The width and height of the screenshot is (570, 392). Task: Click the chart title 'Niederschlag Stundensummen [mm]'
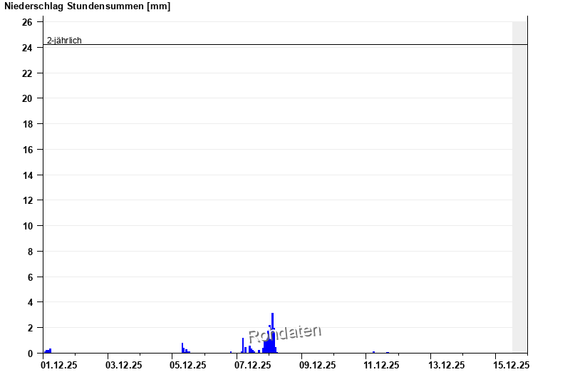[x=87, y=6]
